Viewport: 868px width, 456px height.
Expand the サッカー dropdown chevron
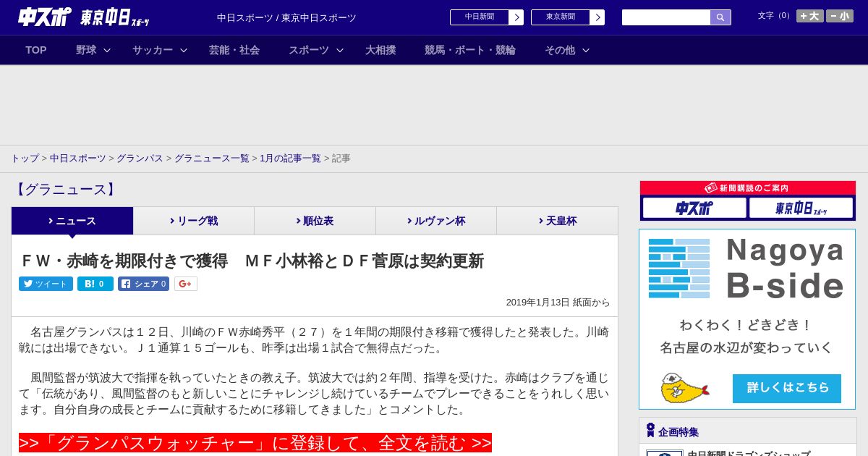coord(184,50)
